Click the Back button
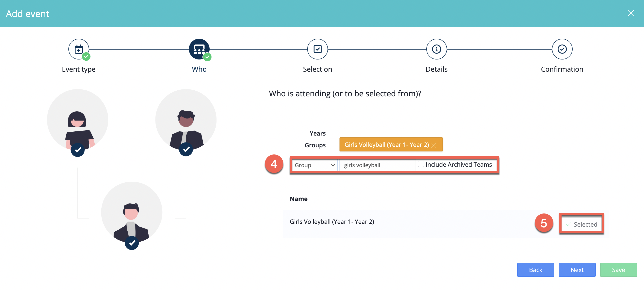 (x=536, y=270)
